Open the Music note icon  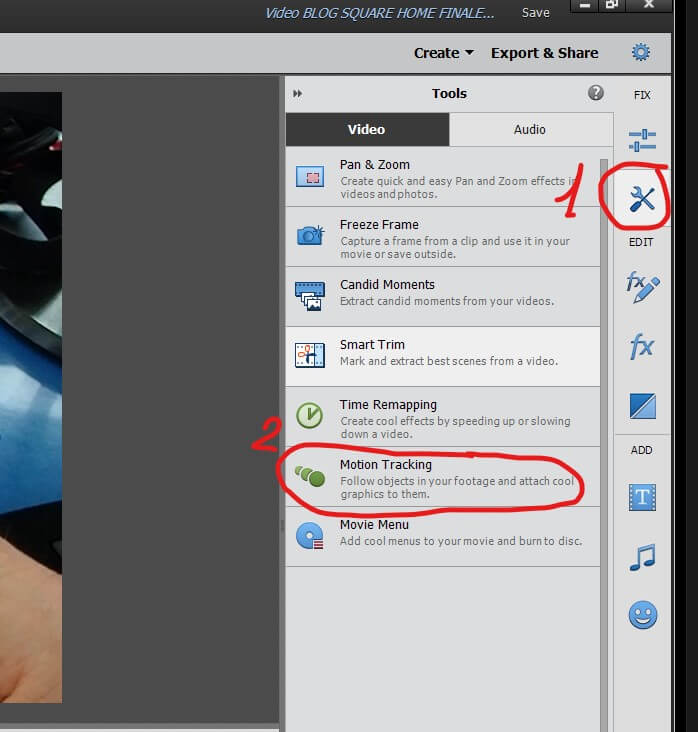pyautogui.click(x=642, y=556)
